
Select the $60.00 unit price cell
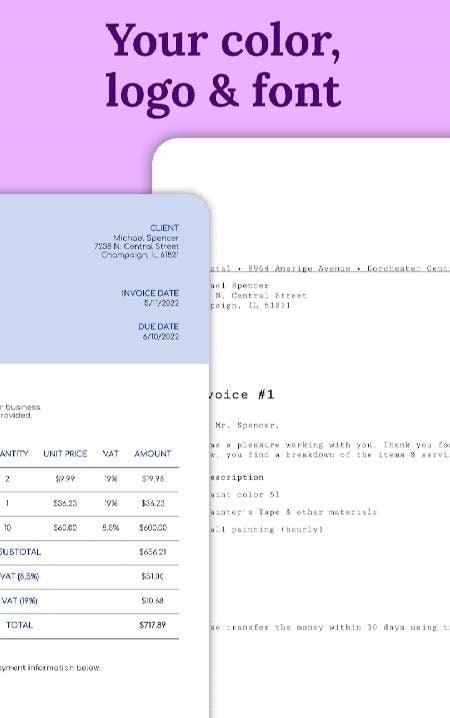coord(65,528)
